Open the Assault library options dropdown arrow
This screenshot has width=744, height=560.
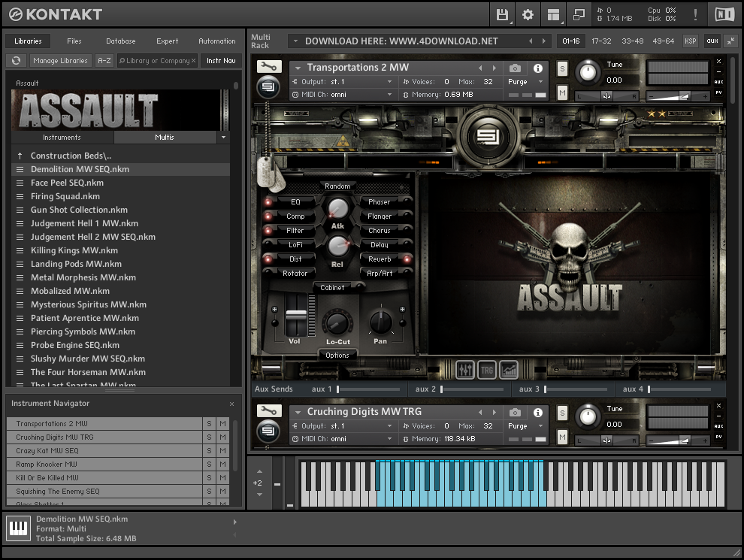coord(223,137)
